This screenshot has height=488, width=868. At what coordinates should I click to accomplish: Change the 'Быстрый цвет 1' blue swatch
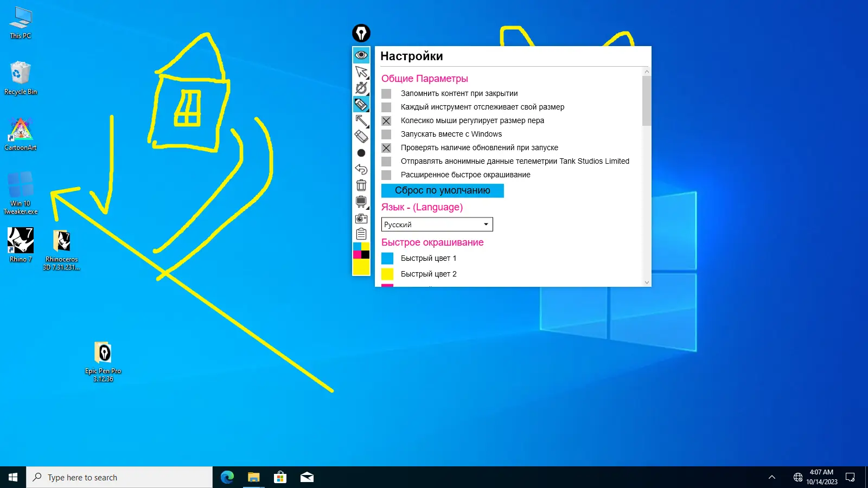(387, 259)
